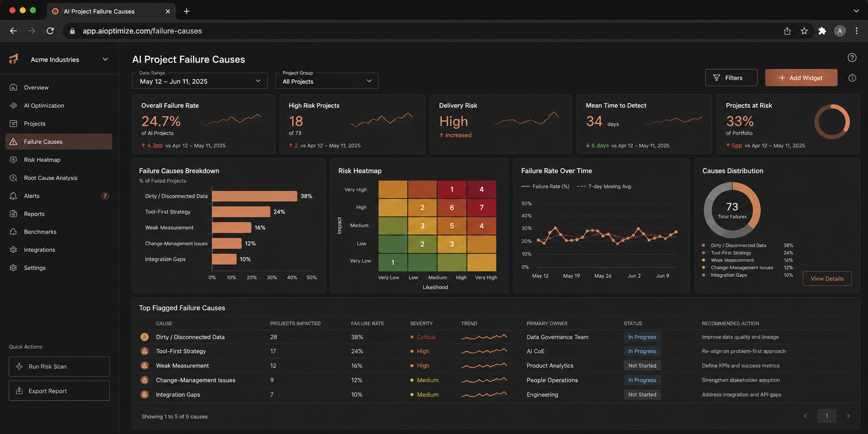Click the Tool-First Strategy 24% bar
The width and height of the screenshot is (868, 434).
point(241,212)
